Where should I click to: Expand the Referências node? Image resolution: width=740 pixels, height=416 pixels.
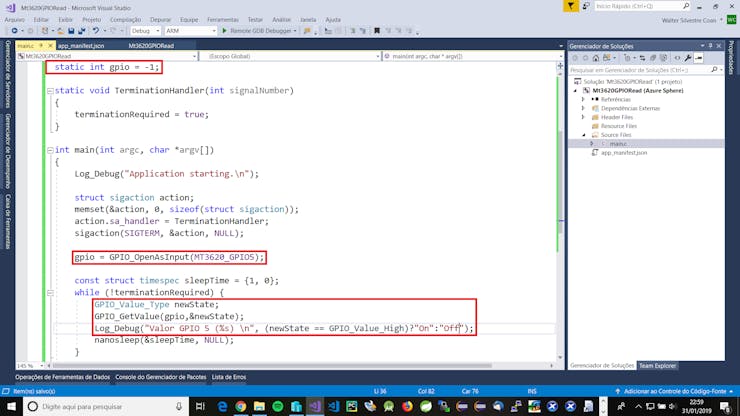[x=583, y=99]
